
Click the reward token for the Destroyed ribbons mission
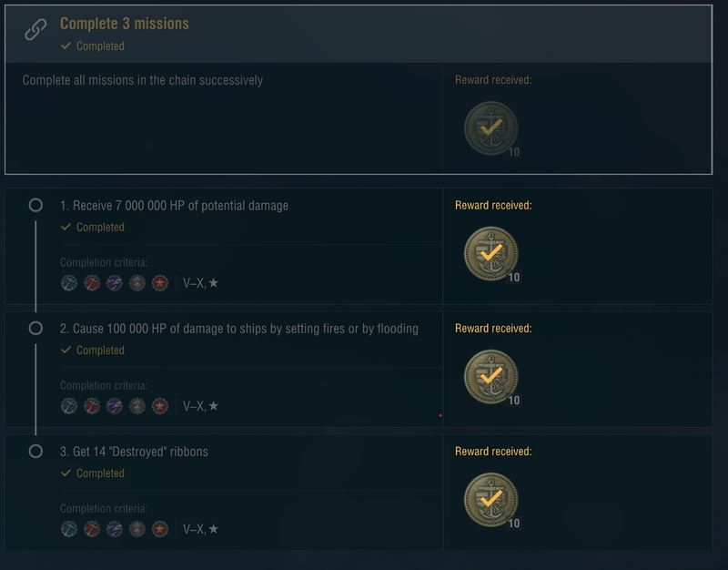coord(490,501)
